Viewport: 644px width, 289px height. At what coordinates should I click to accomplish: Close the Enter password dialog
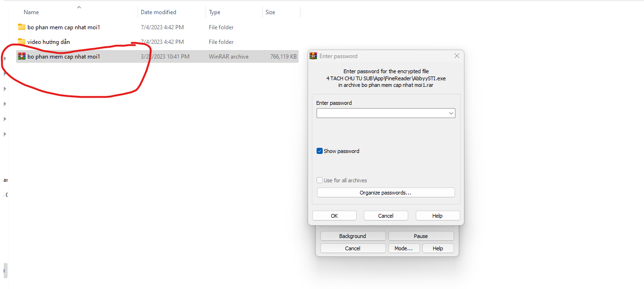pyautogui.click(x=456, y=56)
